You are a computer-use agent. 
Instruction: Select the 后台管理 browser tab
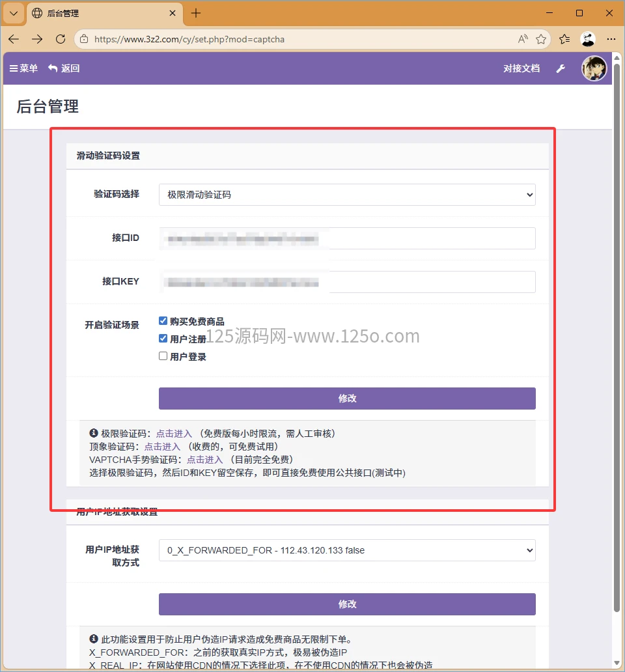(x=105, y=13)
